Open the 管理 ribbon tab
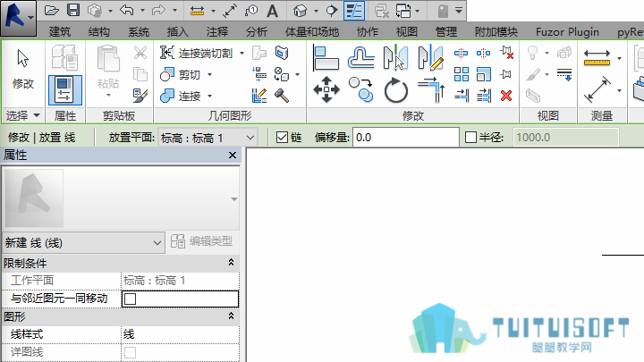The height and width of the screenshot is (362, 644). tap(446, 31)
